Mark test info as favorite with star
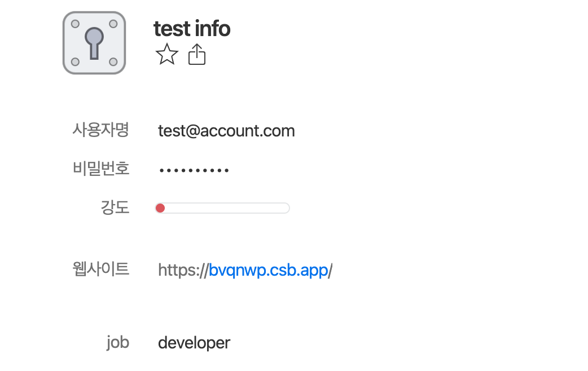Screen dimensions: 588x371 (167, 54)
